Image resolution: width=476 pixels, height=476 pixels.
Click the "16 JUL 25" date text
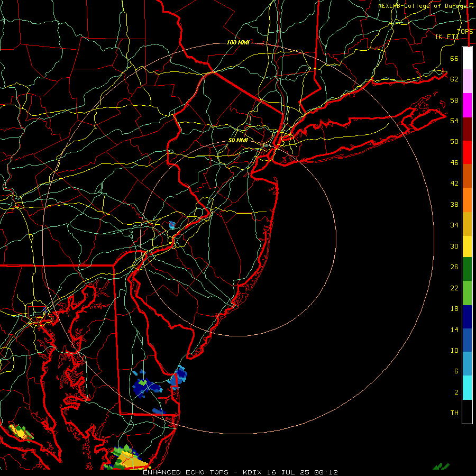tap(289, 472)
